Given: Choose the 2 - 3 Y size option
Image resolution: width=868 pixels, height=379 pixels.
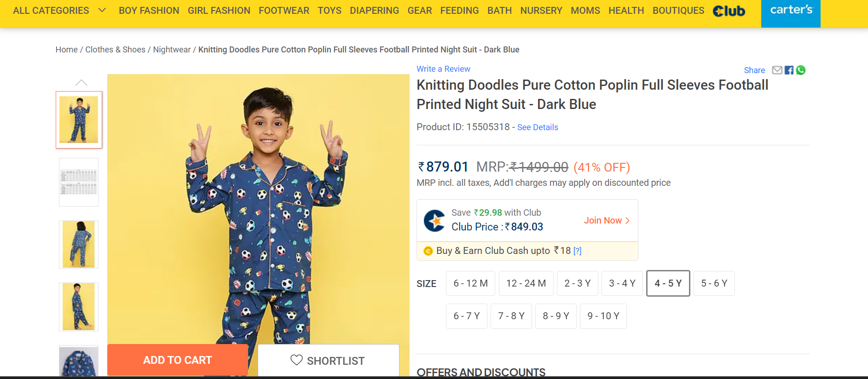Looking at the screenshot, I should (577, 283).
